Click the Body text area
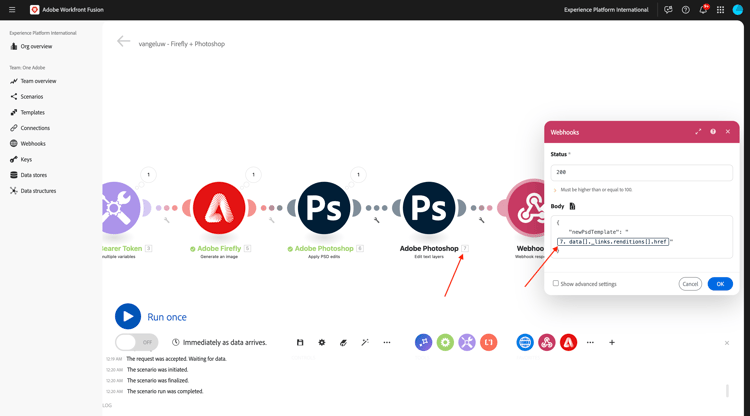750x416 pixels. (x=641, y=237)
